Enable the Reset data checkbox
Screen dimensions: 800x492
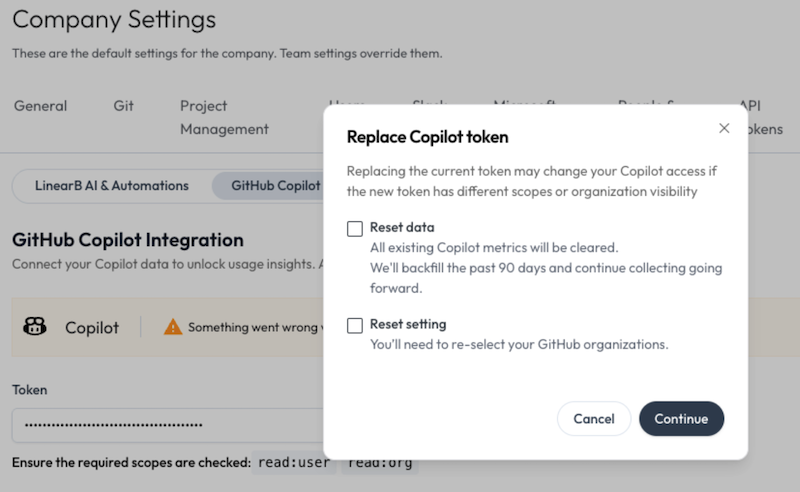pyautogui.click(x=355, y=228)
